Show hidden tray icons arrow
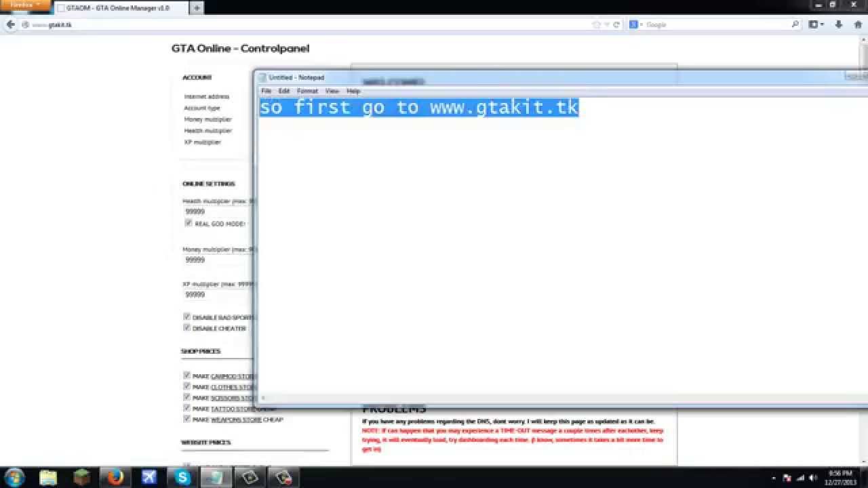The image size is (868, 488). click(774, 478)
